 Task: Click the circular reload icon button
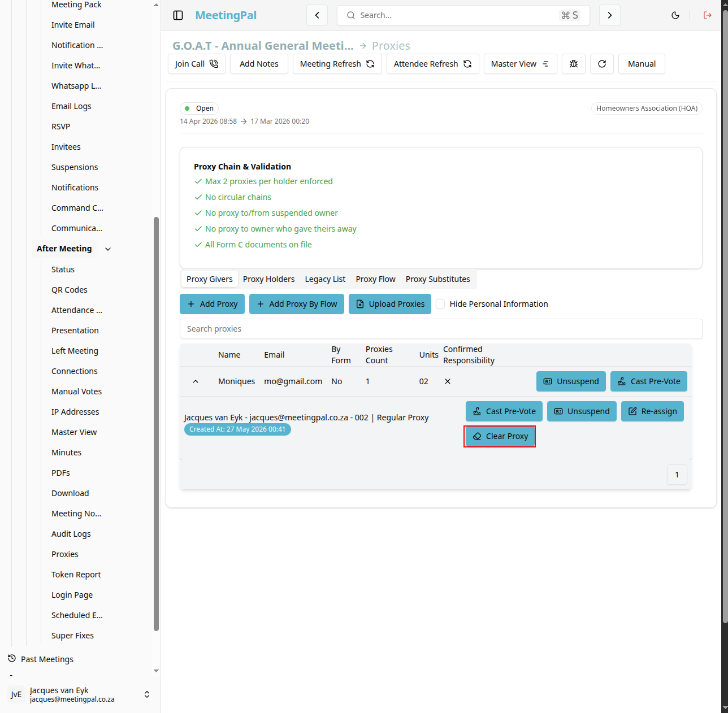602,64
